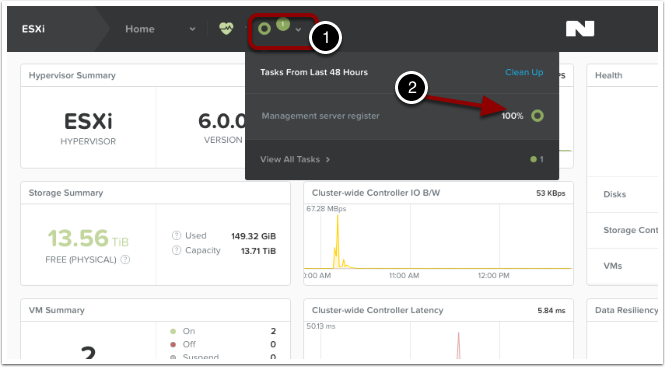Open VMs in Health panel

point(612,266)
